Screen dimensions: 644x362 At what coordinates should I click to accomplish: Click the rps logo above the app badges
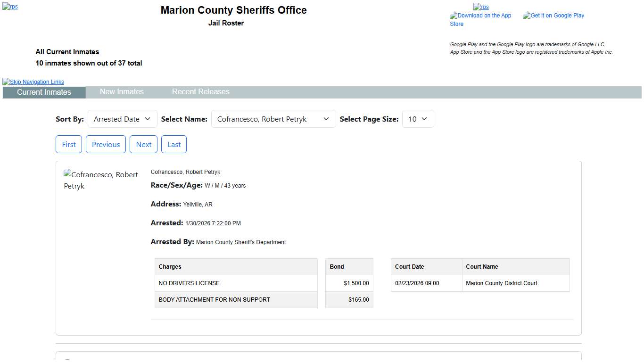[x=481, y=7]
